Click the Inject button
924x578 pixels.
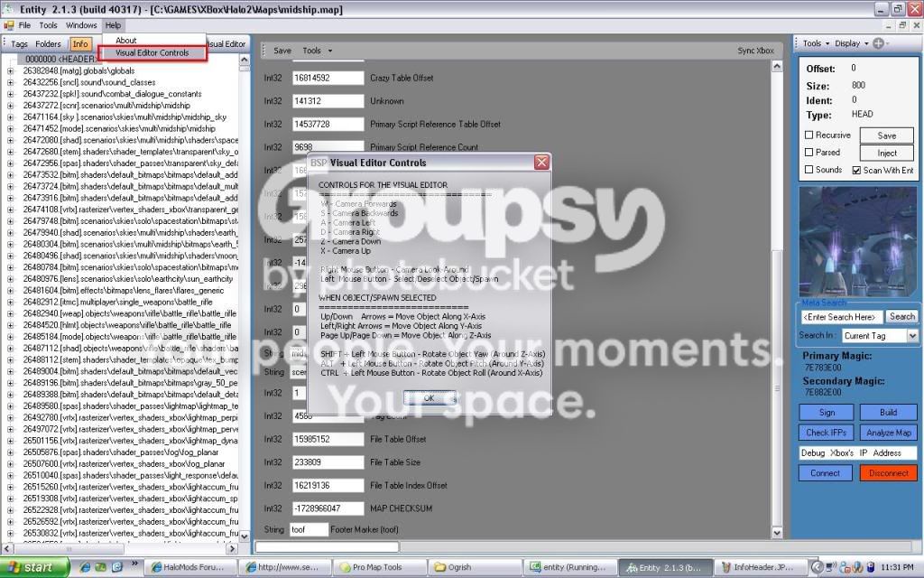(886, 154)
